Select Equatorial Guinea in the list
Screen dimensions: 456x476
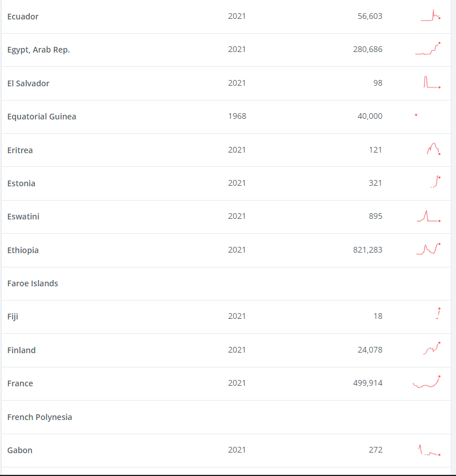(x=42, y=117)
